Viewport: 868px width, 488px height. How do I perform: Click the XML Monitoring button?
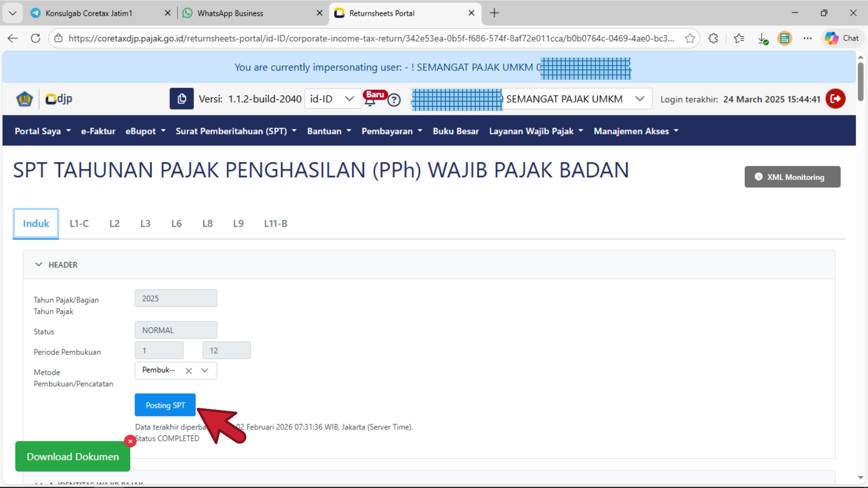[792, 177]
